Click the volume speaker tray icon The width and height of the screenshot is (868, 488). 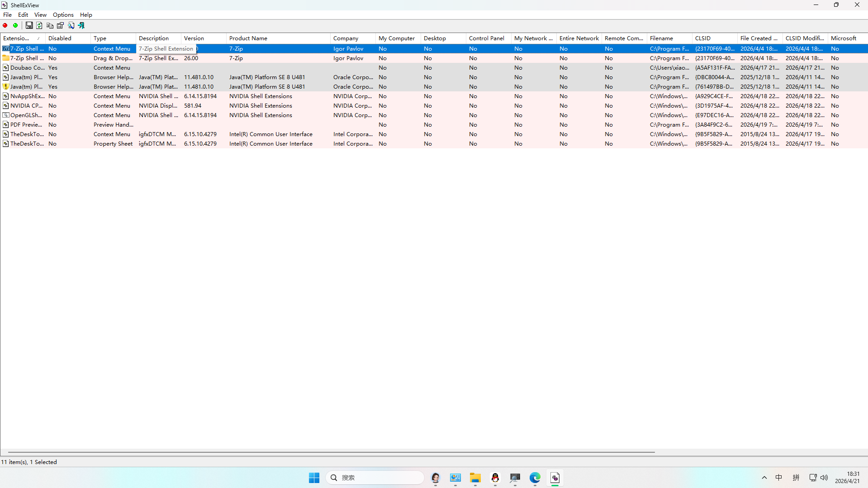pyautogui.click(x=824, y=478)
